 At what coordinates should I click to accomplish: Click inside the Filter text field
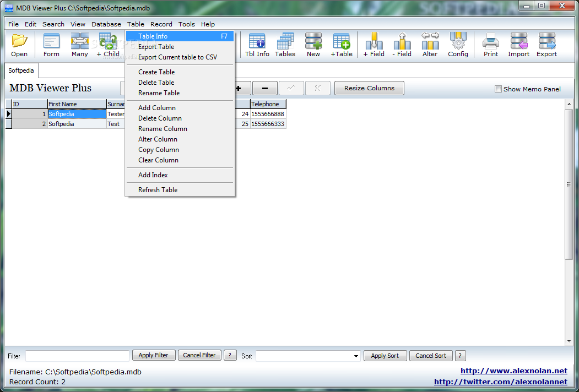(77, 356)
